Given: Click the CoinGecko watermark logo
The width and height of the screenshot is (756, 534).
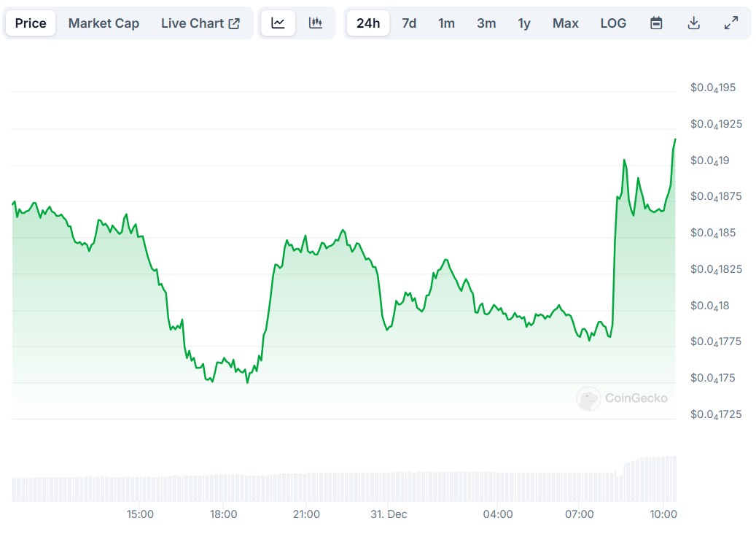Looking at the screenshot, I should tap(622, 398).
